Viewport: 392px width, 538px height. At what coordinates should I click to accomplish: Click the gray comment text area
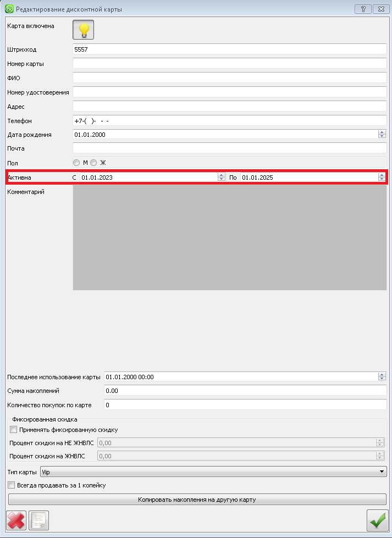(229, 237)
